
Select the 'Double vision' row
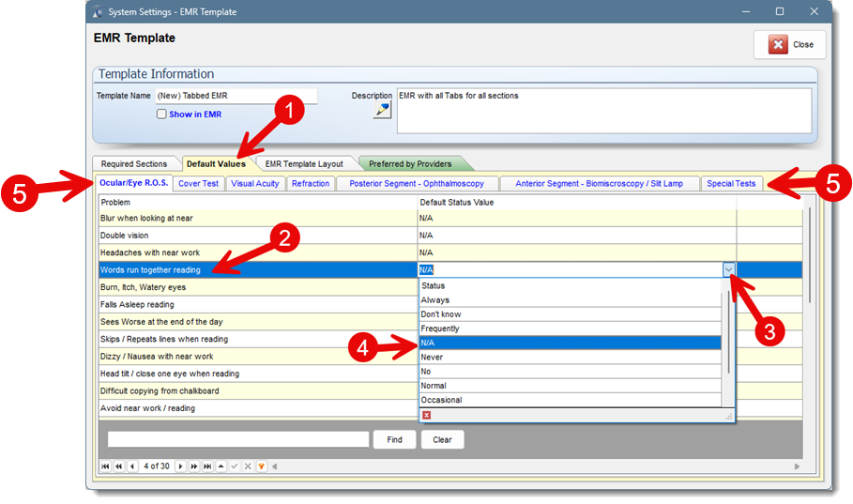tap(450, 236)
